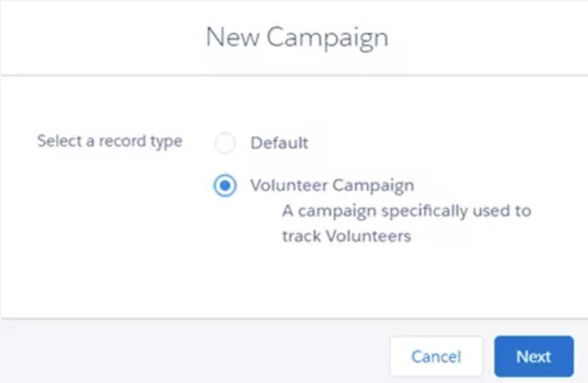
Task: Click the text track Volunteers
Action: tap(346, 236)
